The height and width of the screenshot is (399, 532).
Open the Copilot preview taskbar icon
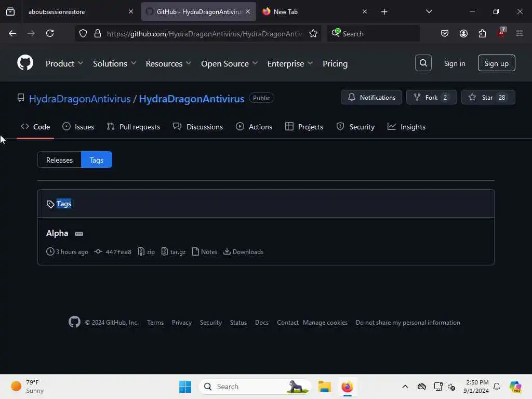click(515, 387)
